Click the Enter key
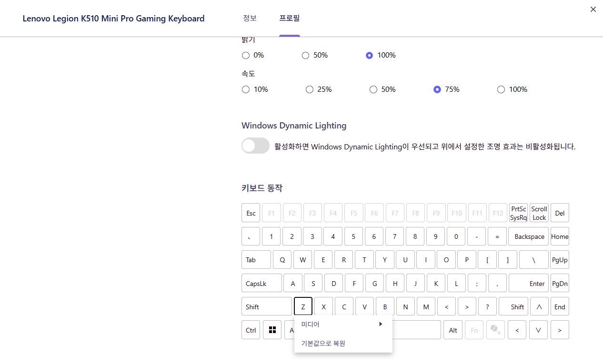 pyautogui.click(x=529, y=283)
